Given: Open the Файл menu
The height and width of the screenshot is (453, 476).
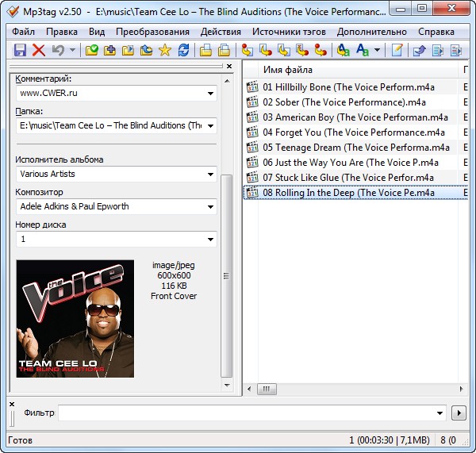Looking at the screenshot, I should click(x=23, y=32).
